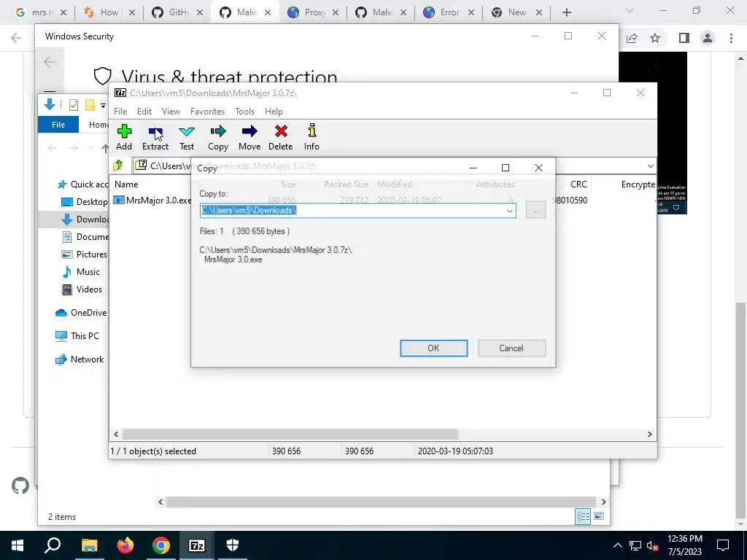Select Desktop in File Explorer sidebar

[85, 202]
